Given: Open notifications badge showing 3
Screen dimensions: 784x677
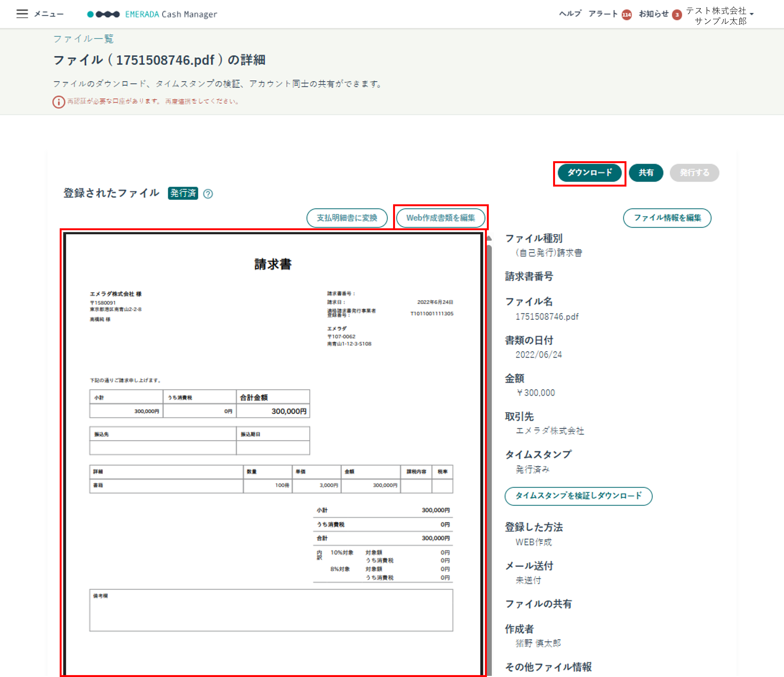Looking at the screenshot, I should 677,15.
